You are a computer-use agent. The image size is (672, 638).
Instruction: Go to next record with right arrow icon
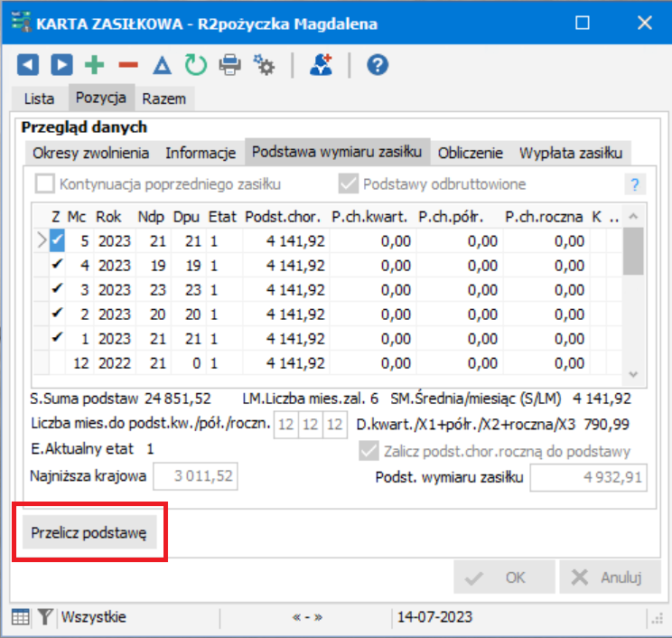(61, 65)
